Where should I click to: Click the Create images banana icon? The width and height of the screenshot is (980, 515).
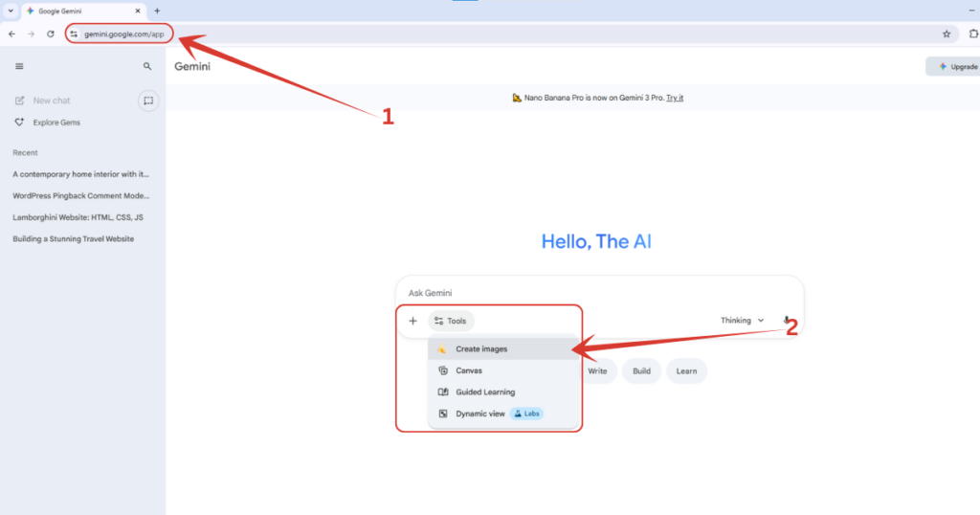point(442,348)
